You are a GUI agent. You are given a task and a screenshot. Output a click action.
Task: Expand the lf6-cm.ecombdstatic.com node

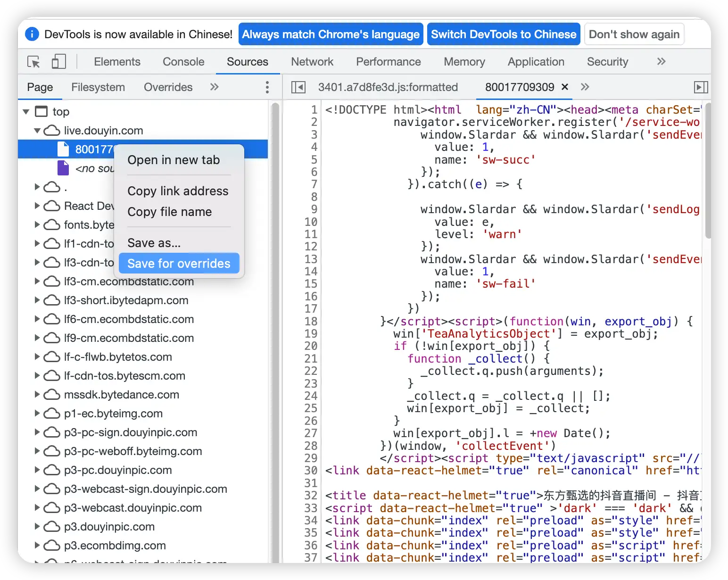tap(37, 319)
